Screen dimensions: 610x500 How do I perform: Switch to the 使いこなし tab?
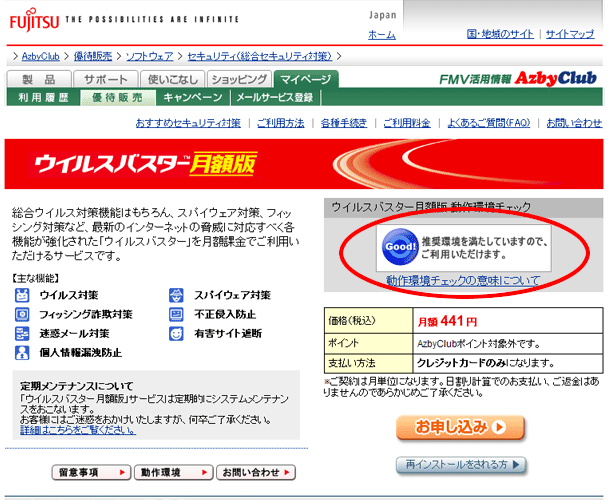[173, 80]
